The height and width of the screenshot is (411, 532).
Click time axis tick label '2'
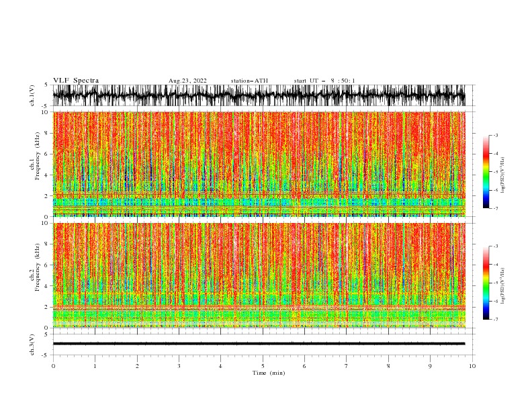(x=137, y=366)
